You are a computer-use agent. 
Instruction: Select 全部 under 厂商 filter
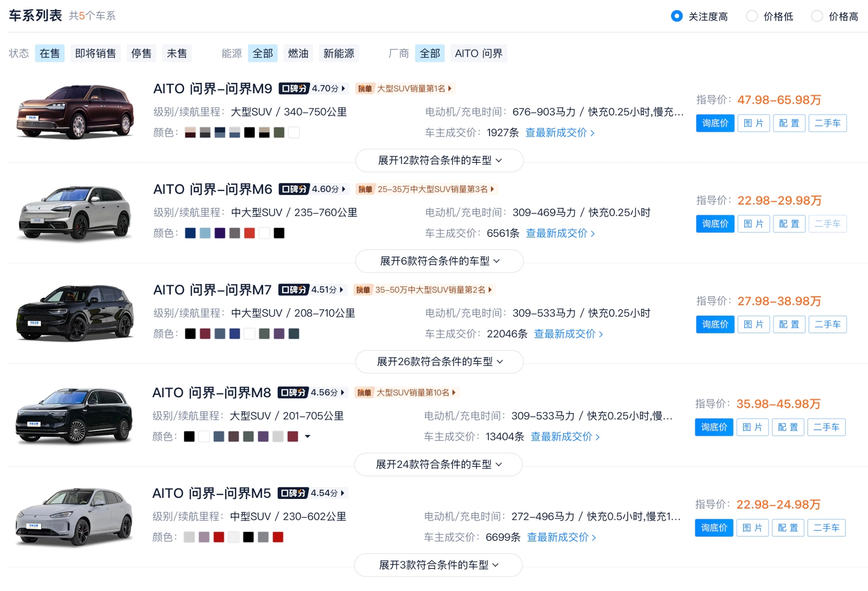pyautogui.click(x=430, y=53)
